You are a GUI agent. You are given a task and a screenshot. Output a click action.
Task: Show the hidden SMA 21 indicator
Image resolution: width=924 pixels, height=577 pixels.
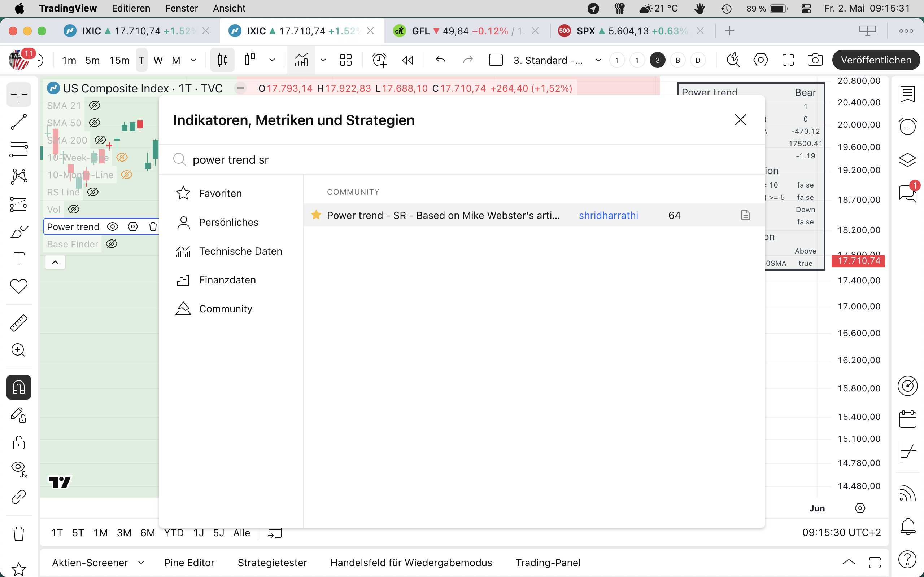coord(94,105)
